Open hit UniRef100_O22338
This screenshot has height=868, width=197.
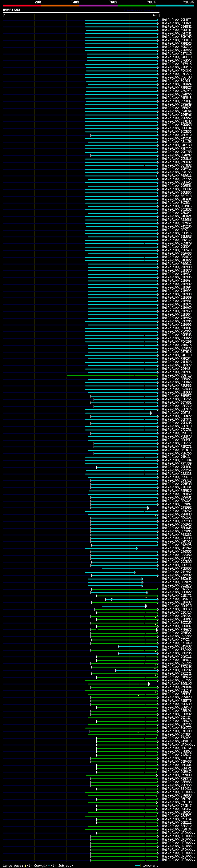pyautogui.click(x=177, y=474)
